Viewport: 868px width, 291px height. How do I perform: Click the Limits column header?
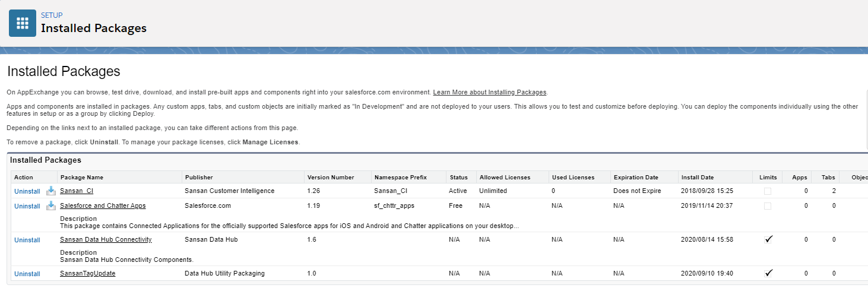pyautogui.click(x=768, y=177)
